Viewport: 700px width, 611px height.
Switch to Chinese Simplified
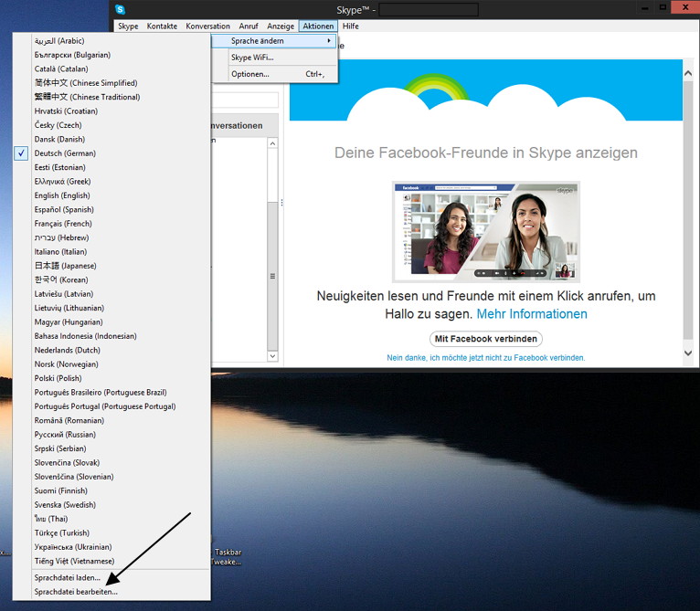pyautogui.click(x=111, y=83)
